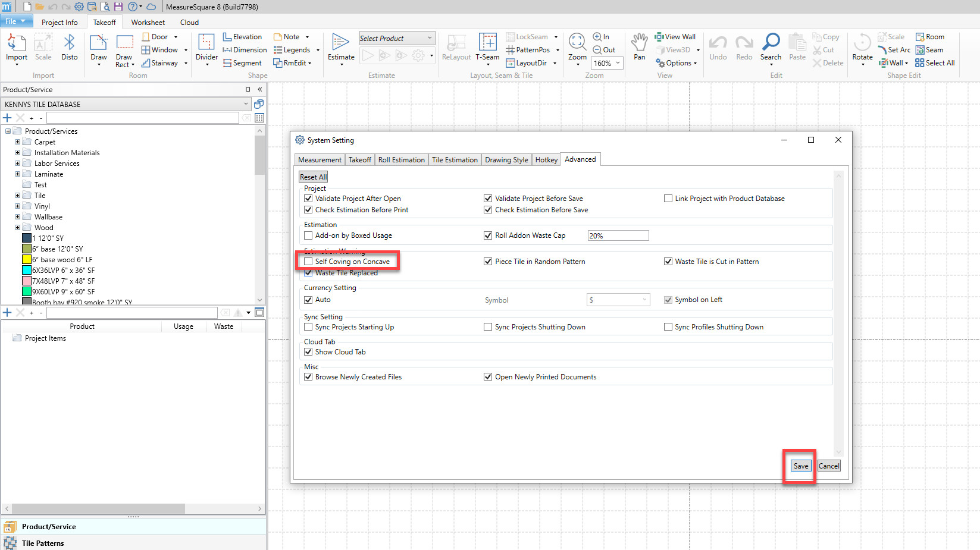Select the Divider tool
Image resolution: width=980 pixels, height=550 pixels.
pos(206,48)
